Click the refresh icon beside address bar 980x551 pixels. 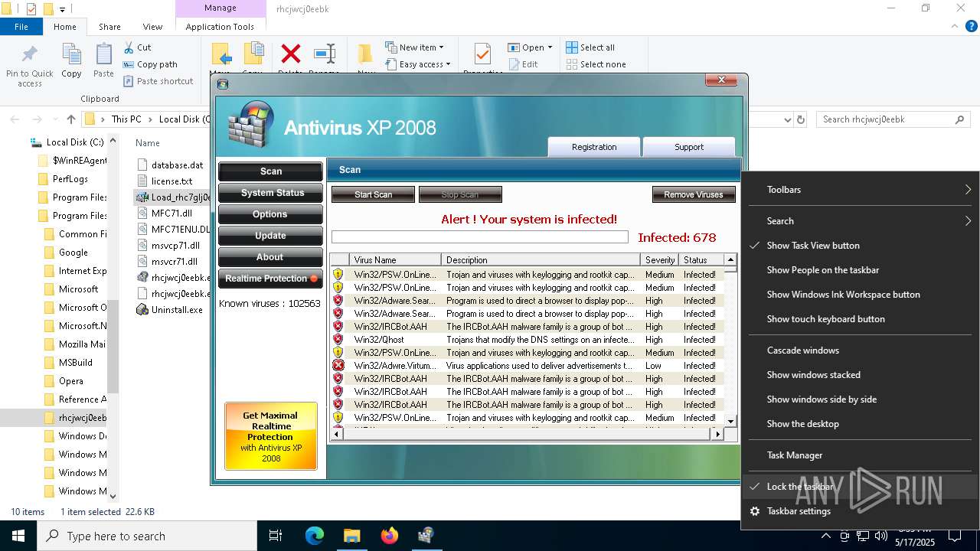801,119
